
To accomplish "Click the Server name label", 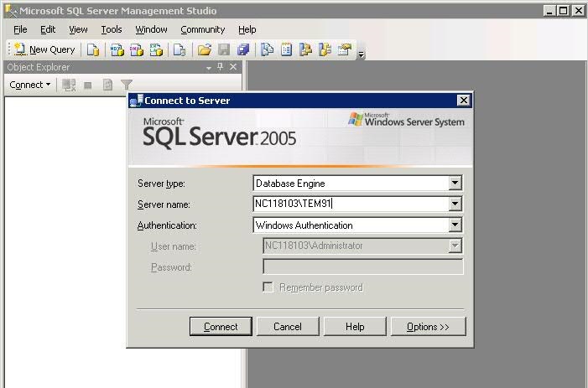I will coord(164,204).
